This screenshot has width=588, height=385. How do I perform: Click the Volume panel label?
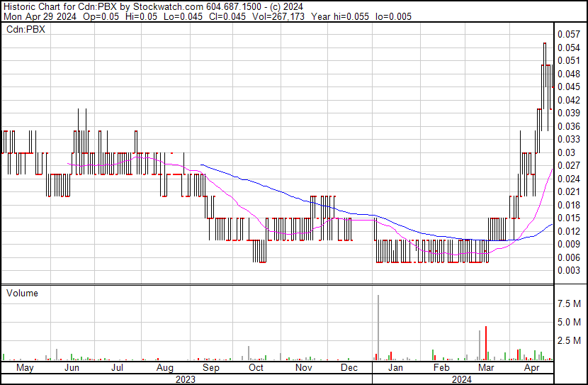(x=21, y=293)
